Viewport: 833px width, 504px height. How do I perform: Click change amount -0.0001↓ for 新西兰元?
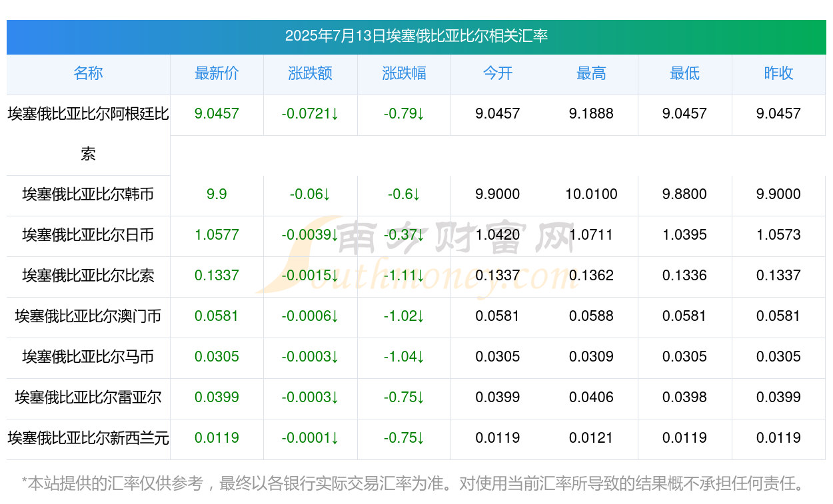click(x=311, y=438)
